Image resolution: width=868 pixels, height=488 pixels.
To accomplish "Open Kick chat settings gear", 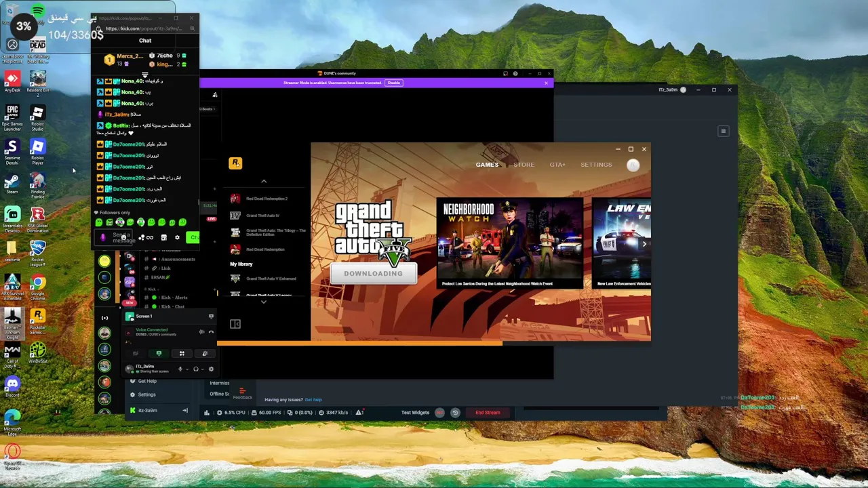I will (x=177, y=237).
